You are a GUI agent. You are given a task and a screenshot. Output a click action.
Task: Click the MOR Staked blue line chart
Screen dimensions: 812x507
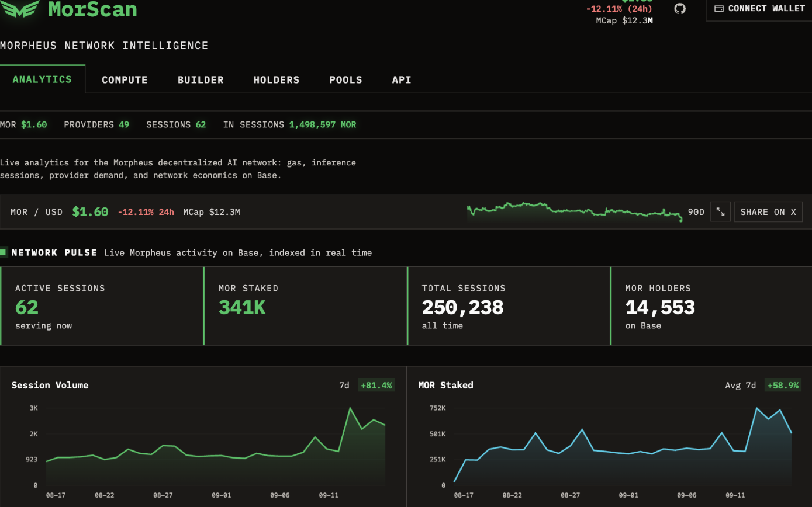[623, 447]
